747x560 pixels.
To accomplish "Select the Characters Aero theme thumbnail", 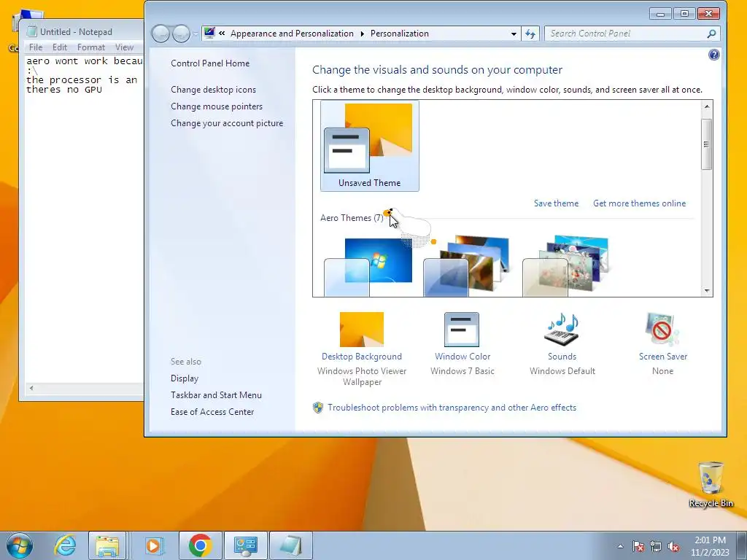I will pos(566,267).
